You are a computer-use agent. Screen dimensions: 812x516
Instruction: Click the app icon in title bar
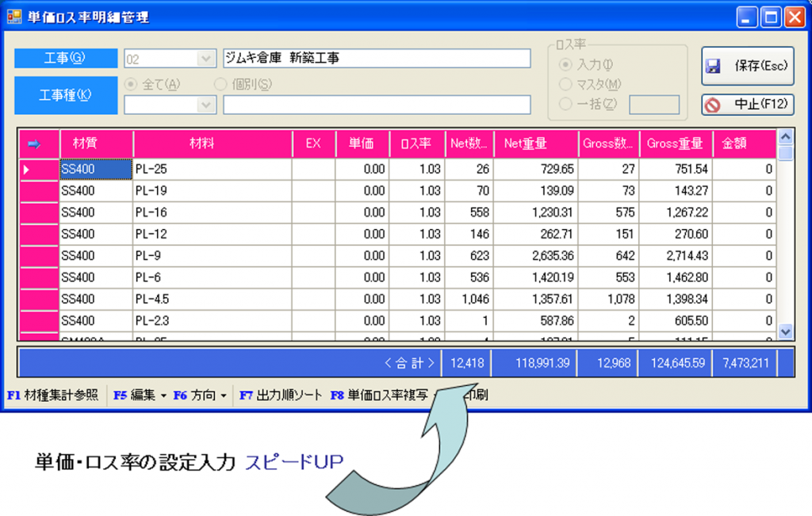click(x=14, y=17)
